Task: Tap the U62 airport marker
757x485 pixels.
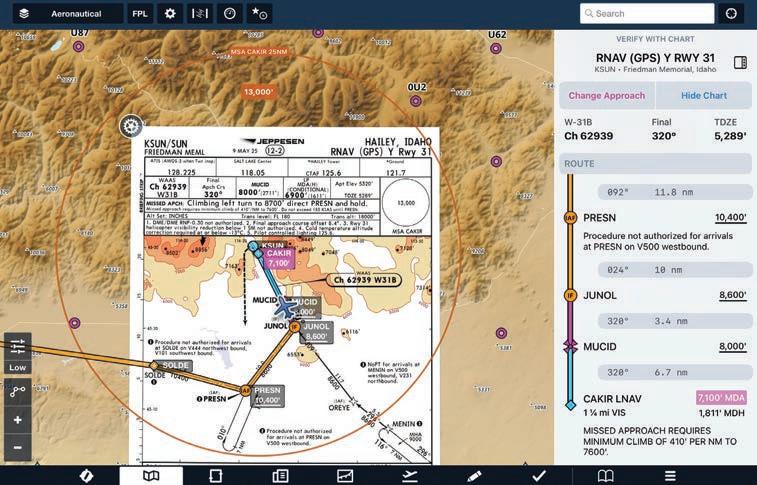Action: tap(496, 48)
